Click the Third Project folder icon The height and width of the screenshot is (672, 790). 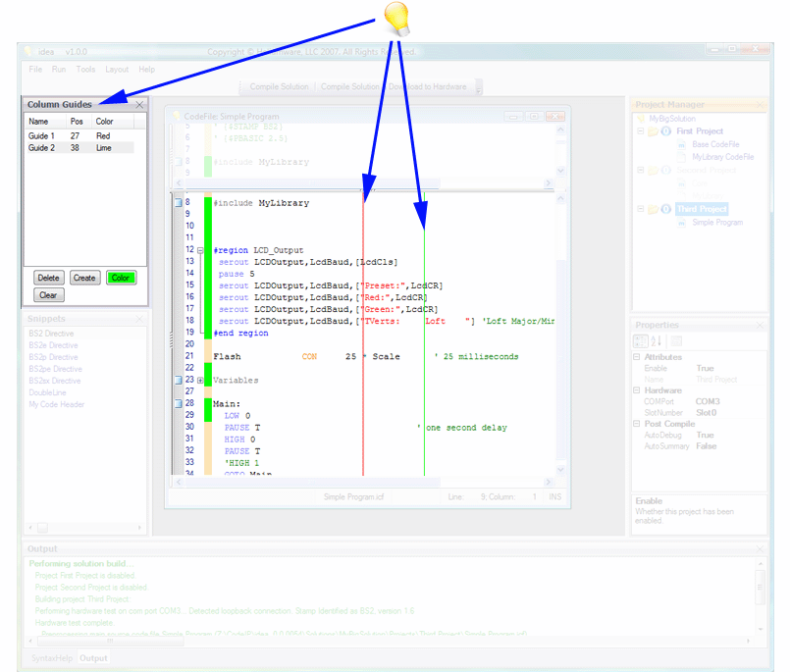(654, 209)
